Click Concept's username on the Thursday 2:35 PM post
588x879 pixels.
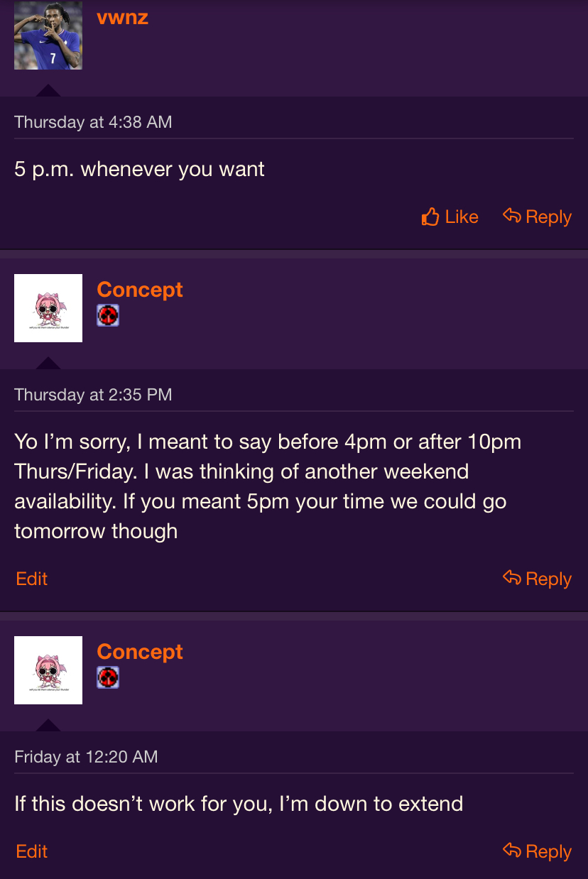140,290
